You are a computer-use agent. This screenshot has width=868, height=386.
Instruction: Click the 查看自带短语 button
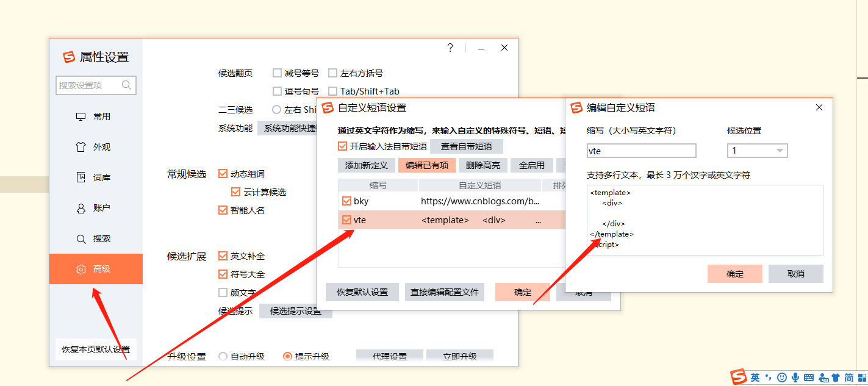[467, 146]
